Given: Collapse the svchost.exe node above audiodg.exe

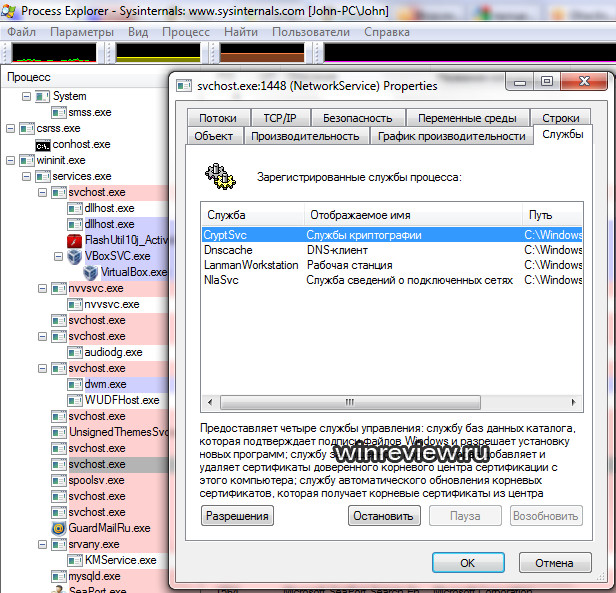Looking at the screenshot, I should click(42, 337).
